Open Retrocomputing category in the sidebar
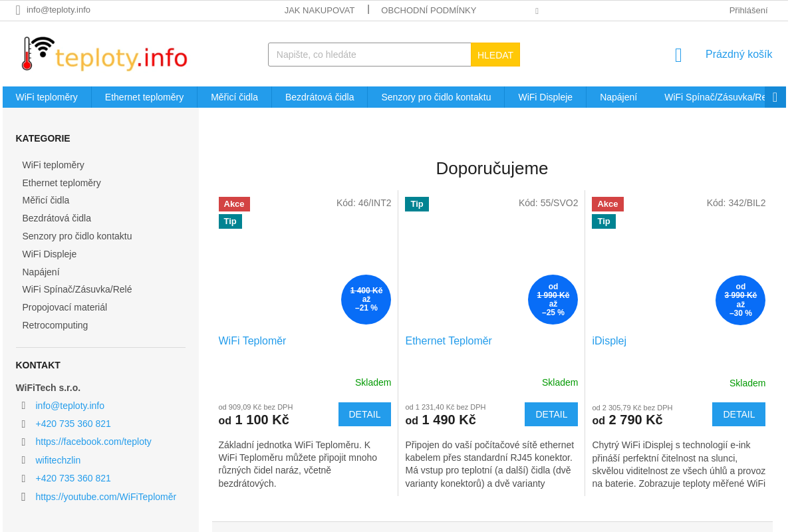This screenshot has height=532, width=798. [x=55, y=325]
